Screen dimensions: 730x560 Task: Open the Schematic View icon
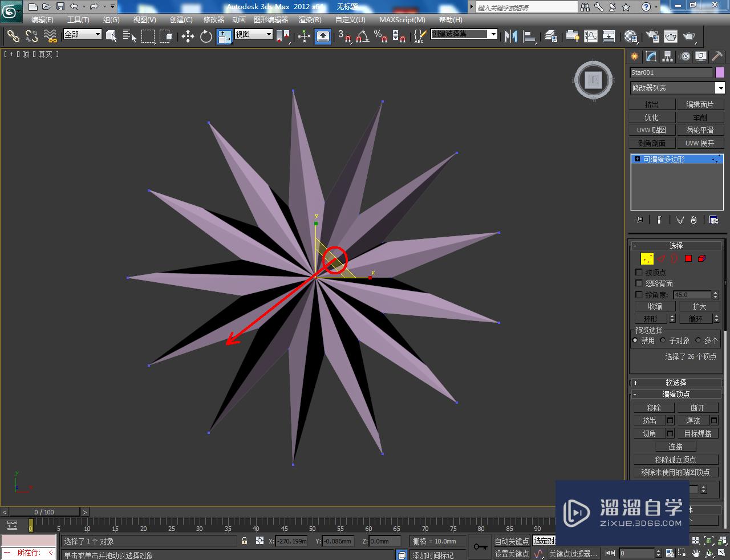[609, 36]
